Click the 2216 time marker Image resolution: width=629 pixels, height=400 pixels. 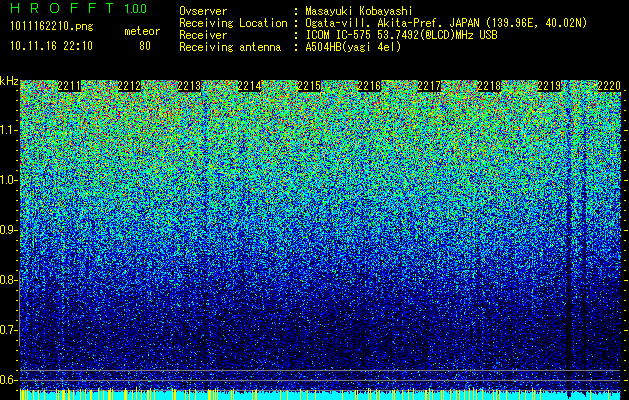(369, 86)
